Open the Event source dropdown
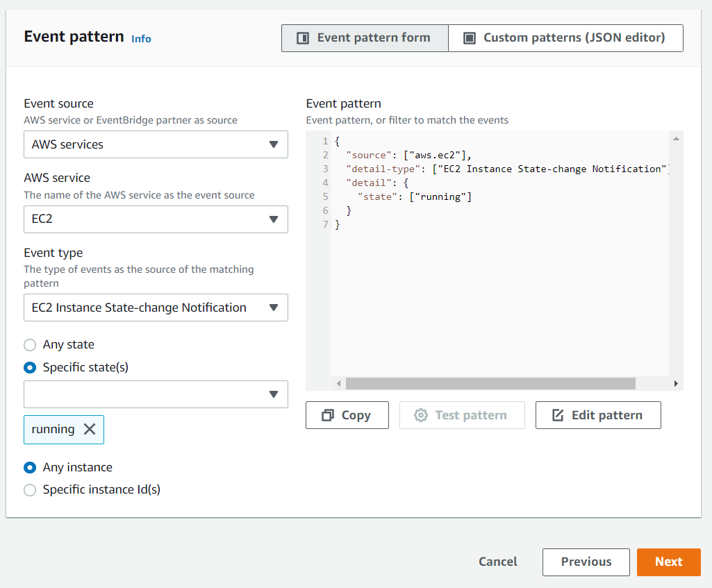Image resolution: width=712 pixels, height=588 pixels. tap(156, 144)
